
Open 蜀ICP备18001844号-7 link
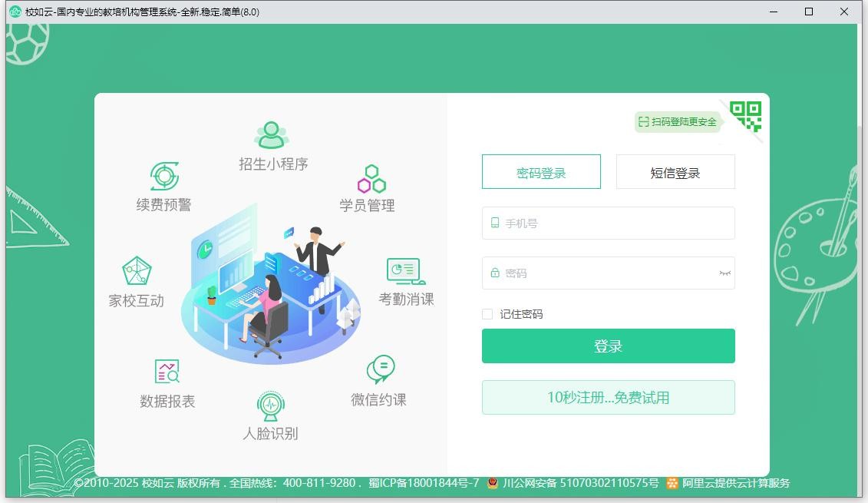424,483
